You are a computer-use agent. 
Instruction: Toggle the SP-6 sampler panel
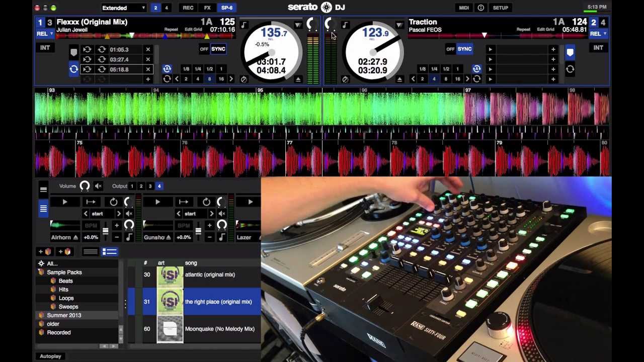(227, 8)
